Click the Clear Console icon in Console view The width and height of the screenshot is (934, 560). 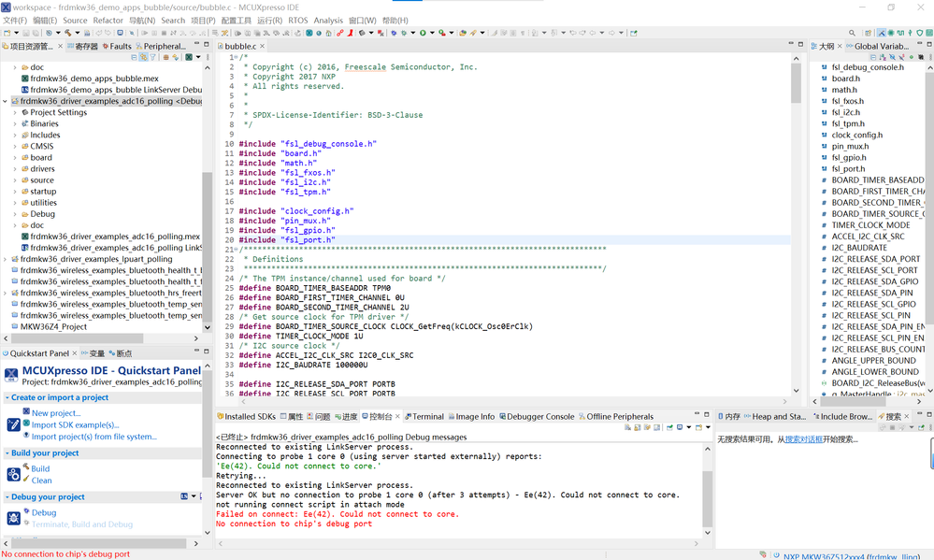pos(628,425)
